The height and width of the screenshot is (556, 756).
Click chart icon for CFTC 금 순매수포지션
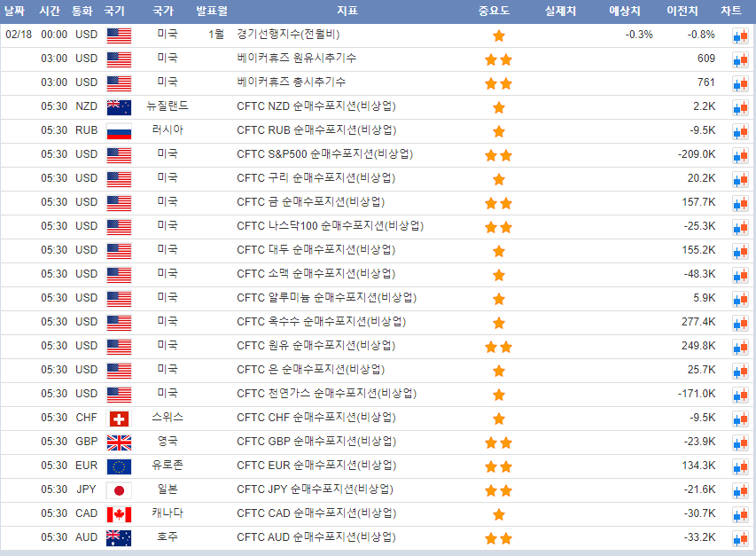click(739, 204)
